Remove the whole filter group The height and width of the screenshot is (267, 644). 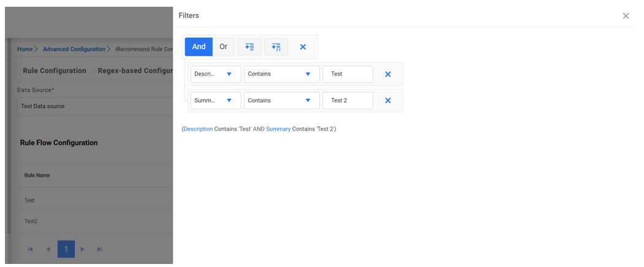303,47
